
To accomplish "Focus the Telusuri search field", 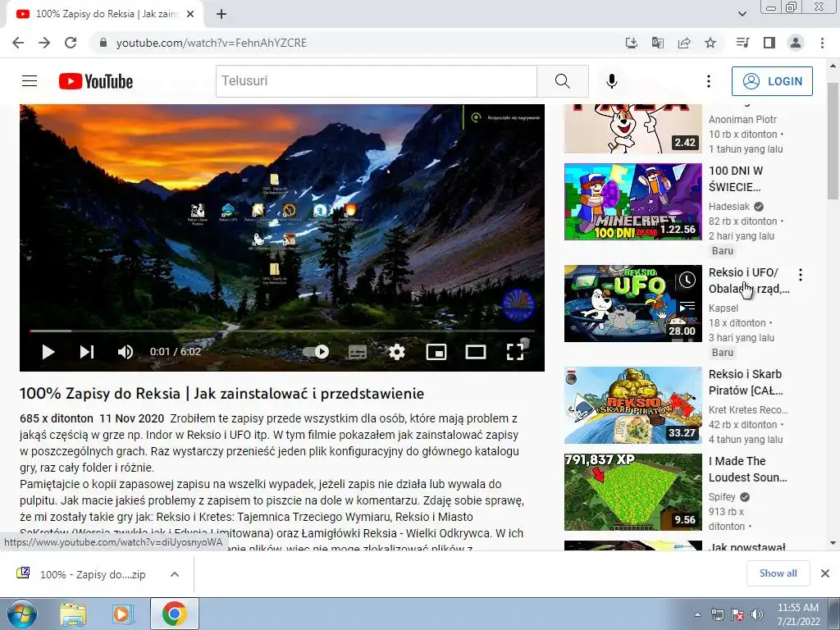I will click(376, 81).
